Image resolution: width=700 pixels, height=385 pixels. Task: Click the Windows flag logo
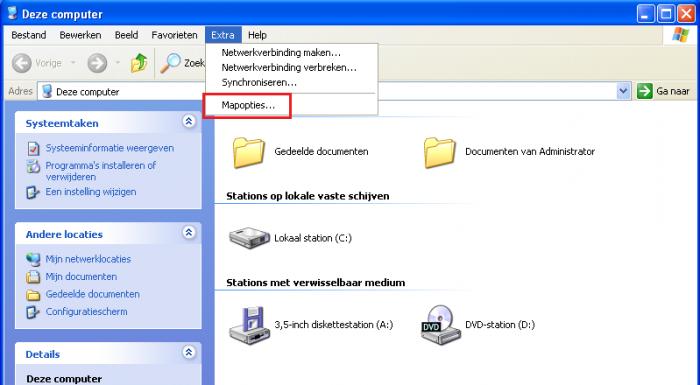pos(680,35)
